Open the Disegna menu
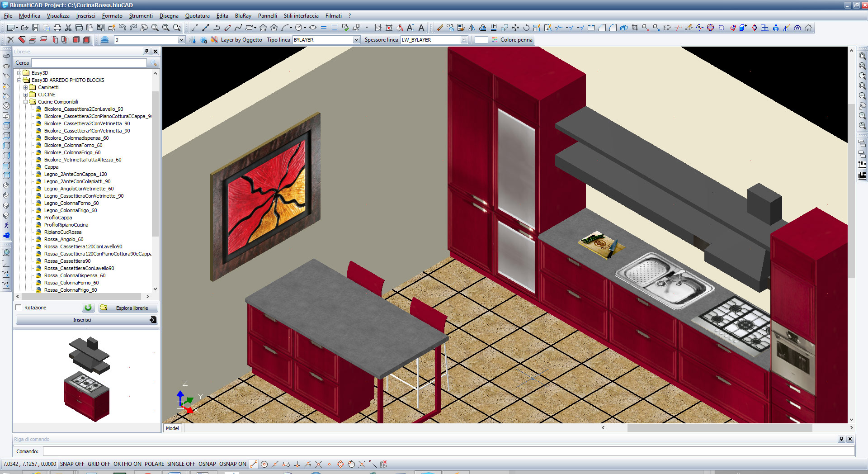The height and width of the screenshot is (474, 868). [x=169, y=16]
